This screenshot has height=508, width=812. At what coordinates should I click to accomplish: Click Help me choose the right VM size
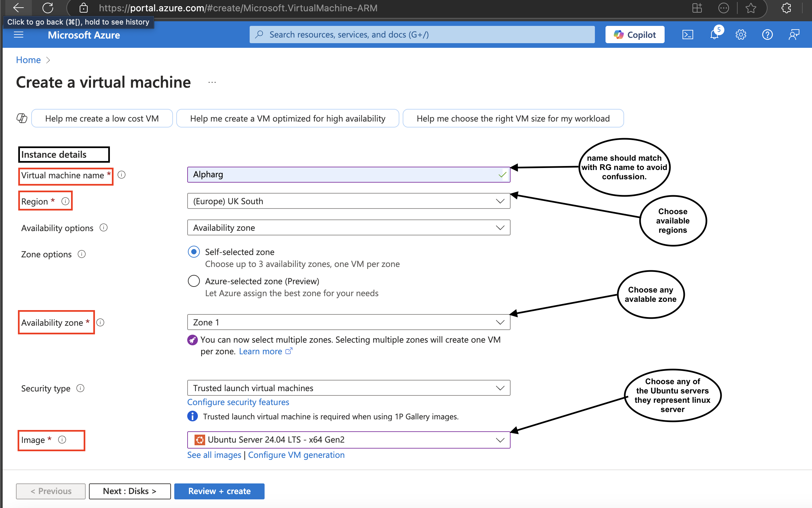[513, 118]
